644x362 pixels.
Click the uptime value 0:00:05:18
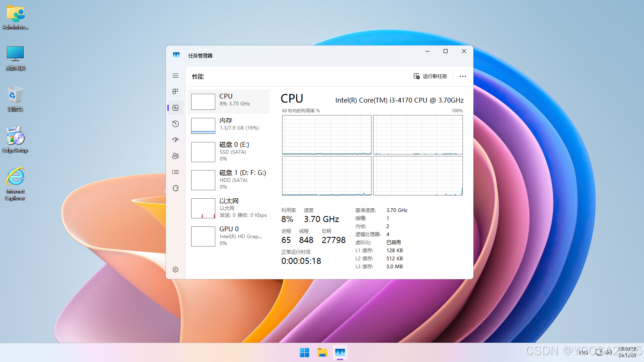coord(301,261)
